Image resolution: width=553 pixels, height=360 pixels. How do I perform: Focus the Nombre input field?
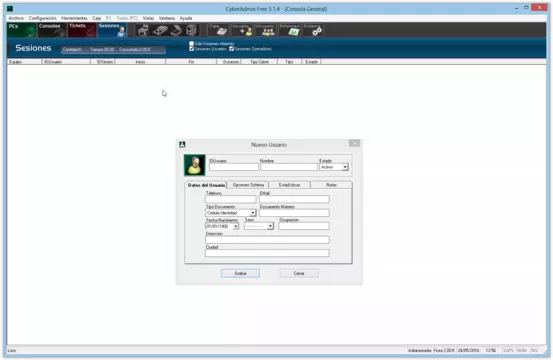point(289,167)
